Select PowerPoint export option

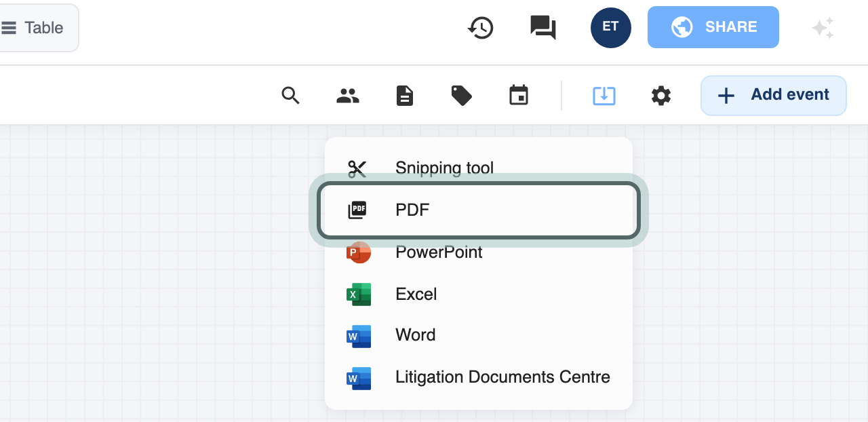[x=479, y=252]
